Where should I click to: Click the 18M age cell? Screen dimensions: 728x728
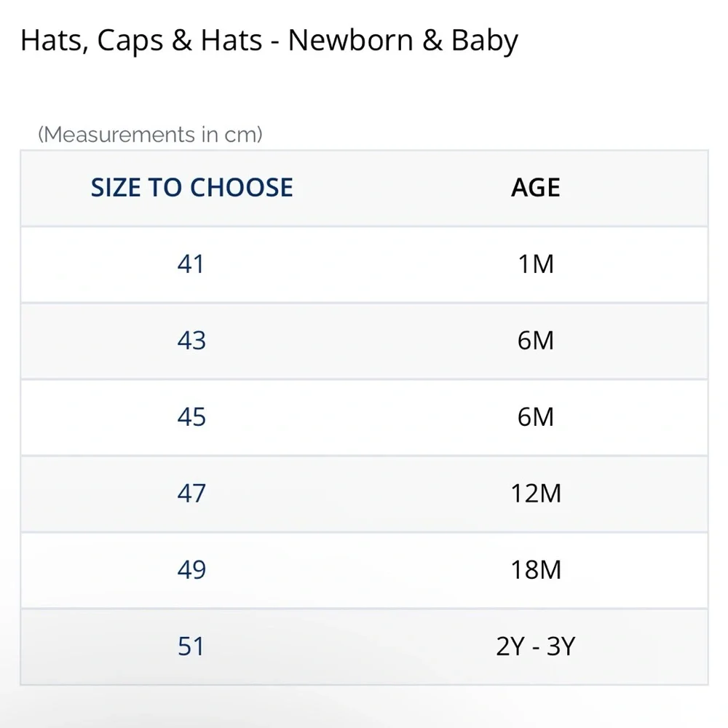(536, 570)
